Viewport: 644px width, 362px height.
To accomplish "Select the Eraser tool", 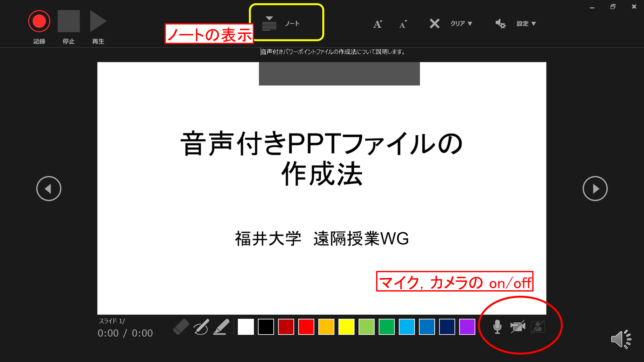I will [x=181, y=327].
